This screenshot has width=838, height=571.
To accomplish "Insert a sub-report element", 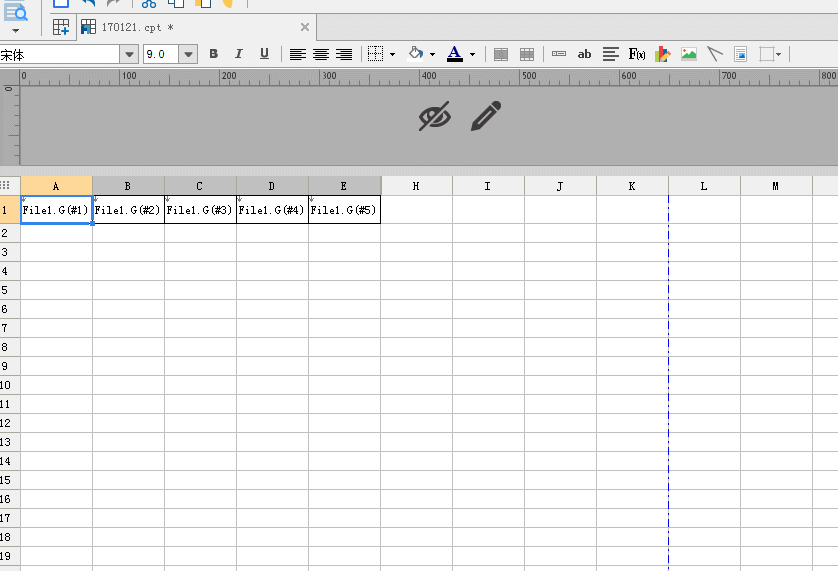I will 741,54.
